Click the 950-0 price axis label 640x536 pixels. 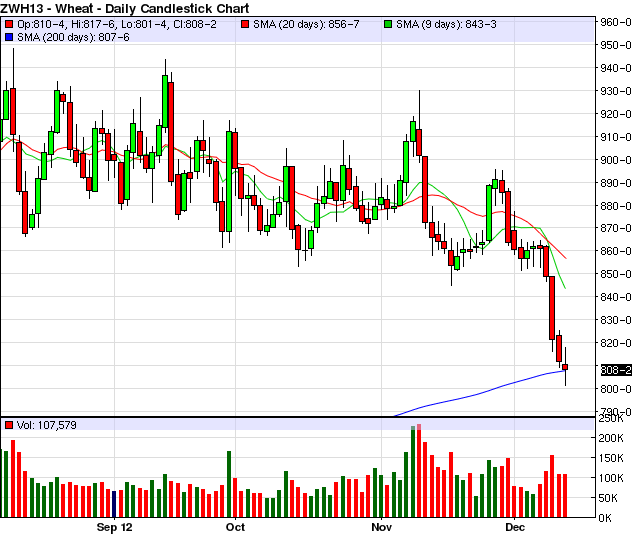616,45
